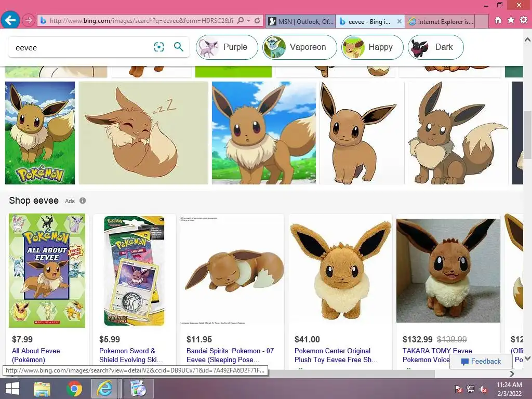Click the visual search camera icon
The height and width of the screenshot is (399, 532).
pyautogui.click(x=159, y=47)
